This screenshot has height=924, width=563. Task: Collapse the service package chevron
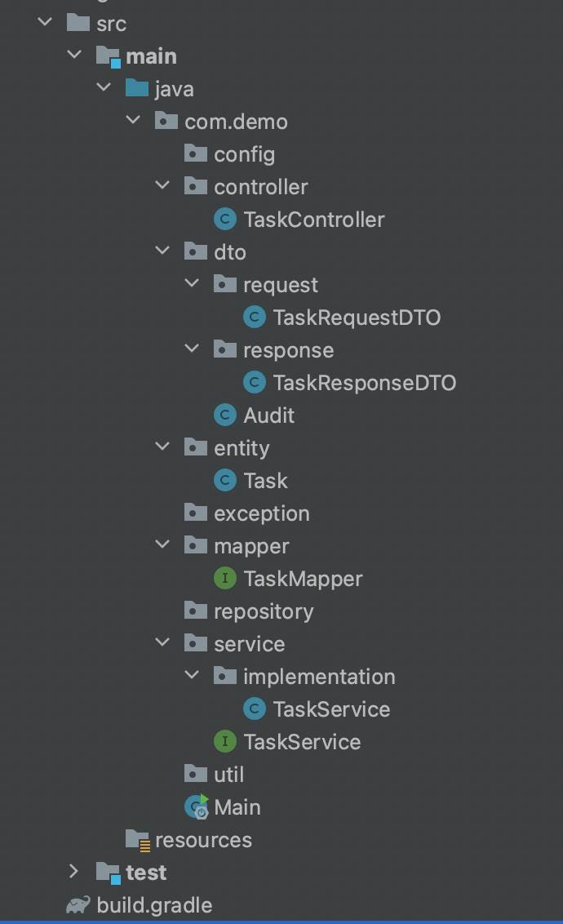[162, 642]
